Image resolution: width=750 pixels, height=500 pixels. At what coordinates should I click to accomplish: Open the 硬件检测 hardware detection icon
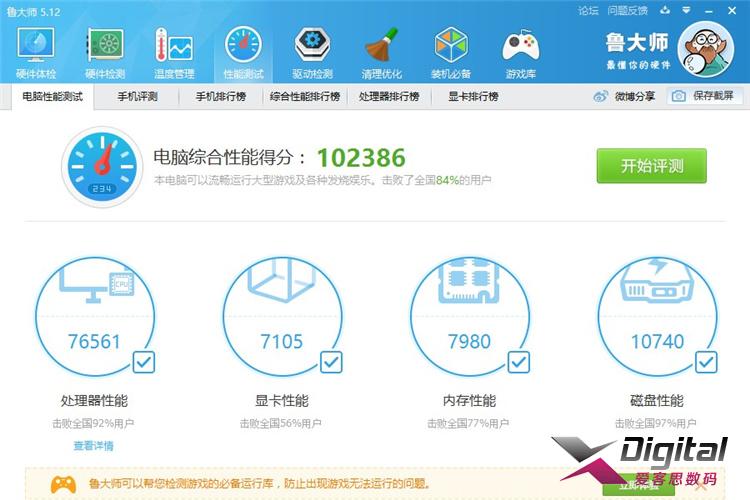(105, 53)
